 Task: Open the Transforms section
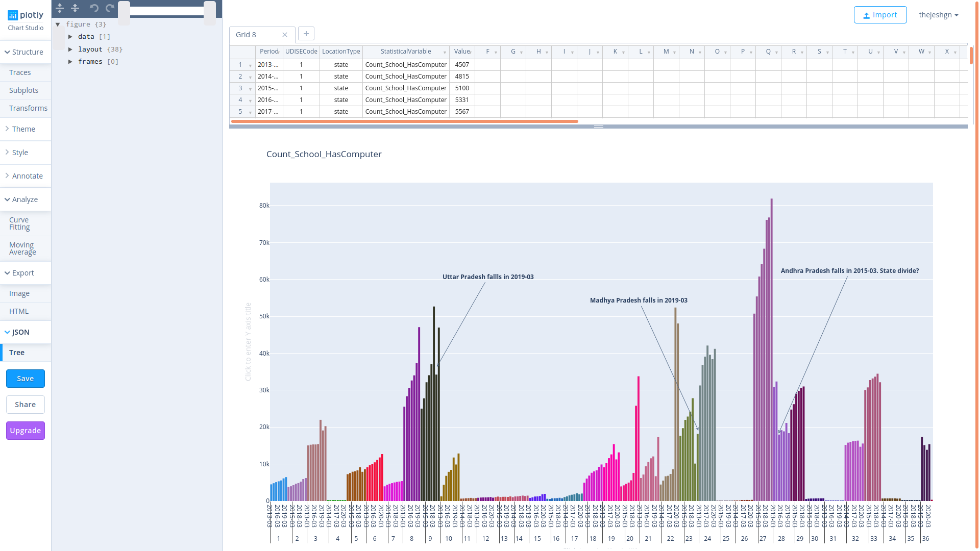[x=28, y=108]
